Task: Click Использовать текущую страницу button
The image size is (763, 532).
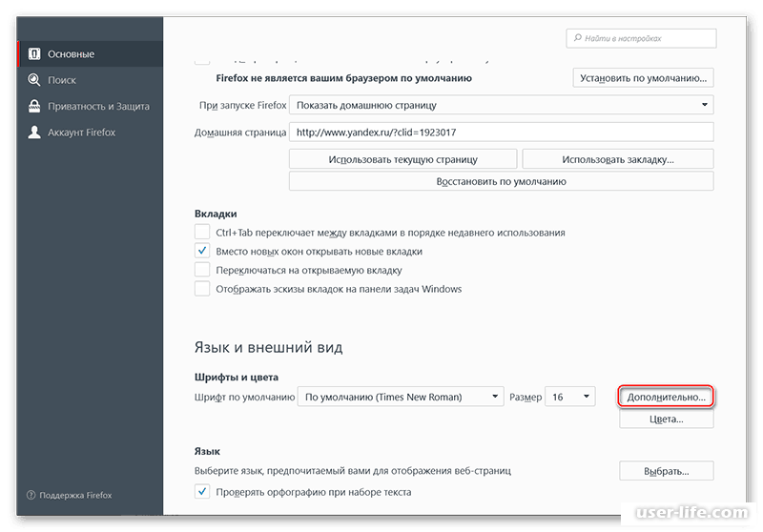Action: point(402,159)
